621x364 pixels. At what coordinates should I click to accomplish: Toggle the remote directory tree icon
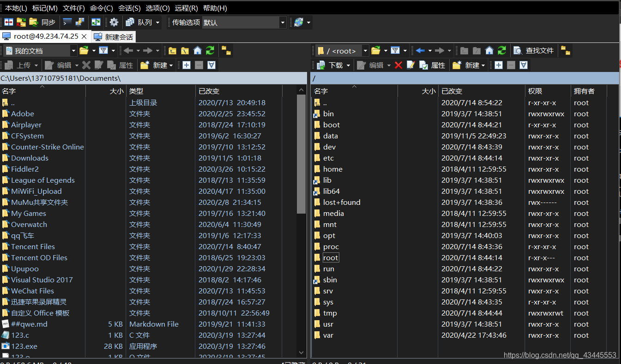566,51
